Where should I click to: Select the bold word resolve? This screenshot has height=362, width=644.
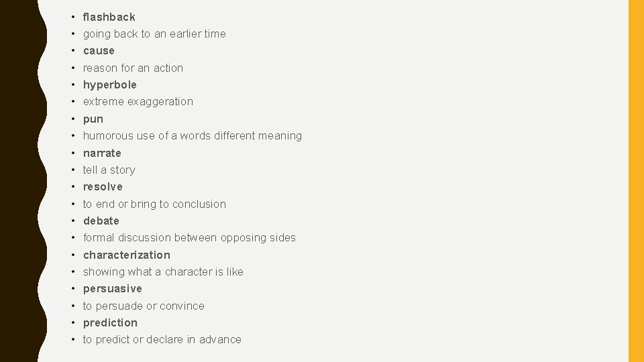[x=103, y=187]
